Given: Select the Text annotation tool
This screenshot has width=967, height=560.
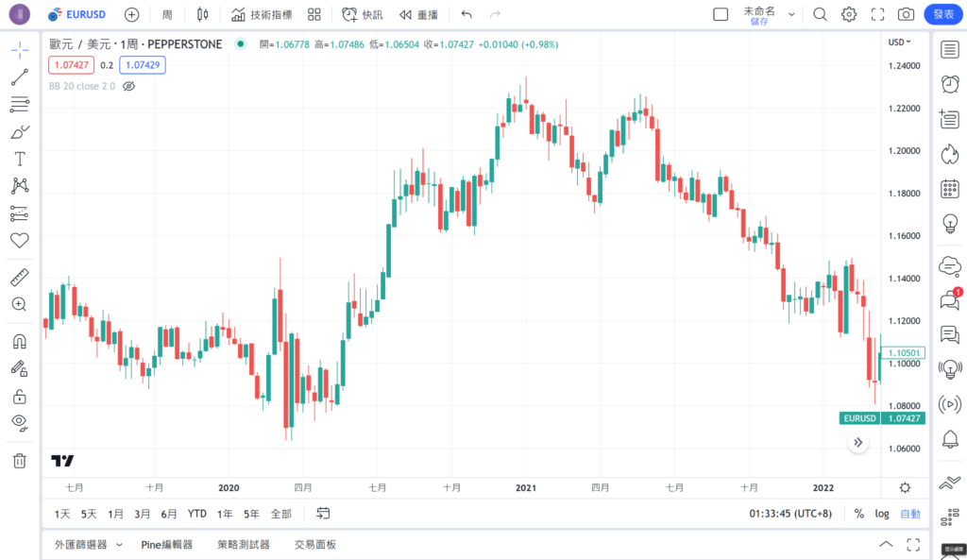Looking at the screenshot, I should pos(19,159).
